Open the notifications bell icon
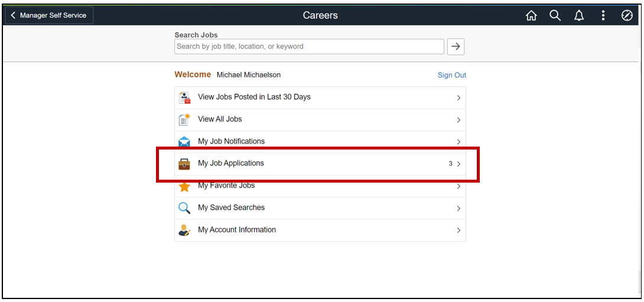Screen dimensions: 644x302 (579, 16)
